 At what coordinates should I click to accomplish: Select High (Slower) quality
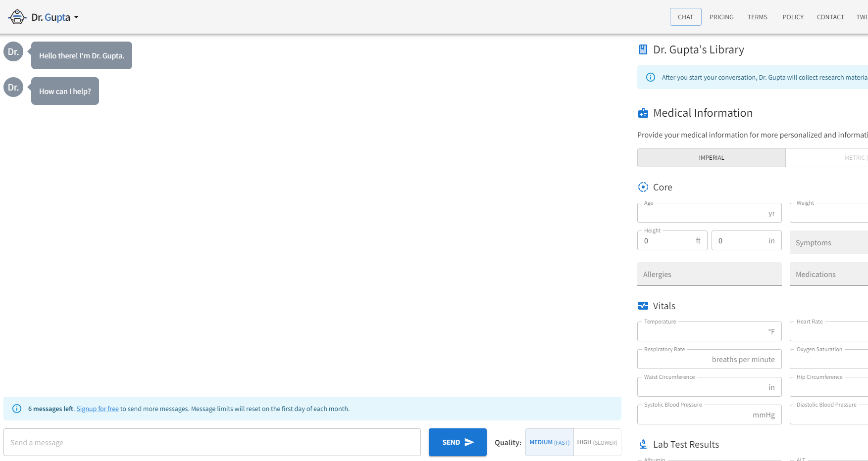pos(597,442)
